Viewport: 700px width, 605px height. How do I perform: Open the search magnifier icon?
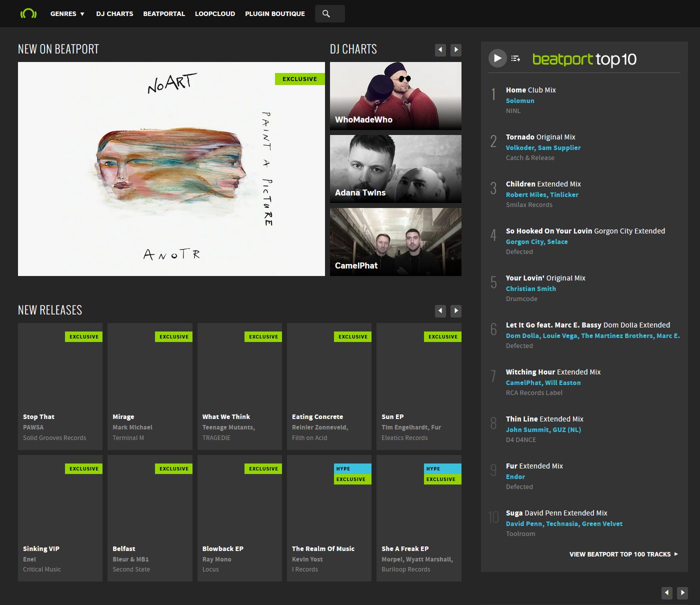pyautogui.click(x=326, y=14)
